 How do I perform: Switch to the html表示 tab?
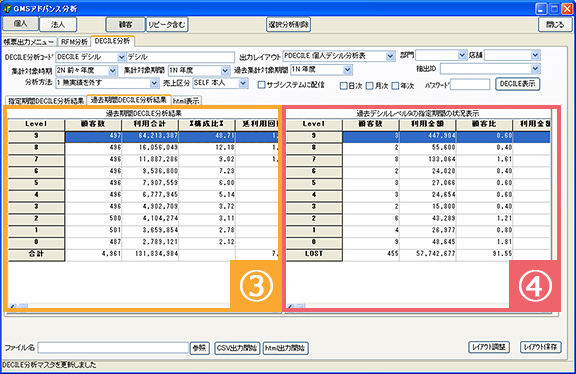[186, 101]
